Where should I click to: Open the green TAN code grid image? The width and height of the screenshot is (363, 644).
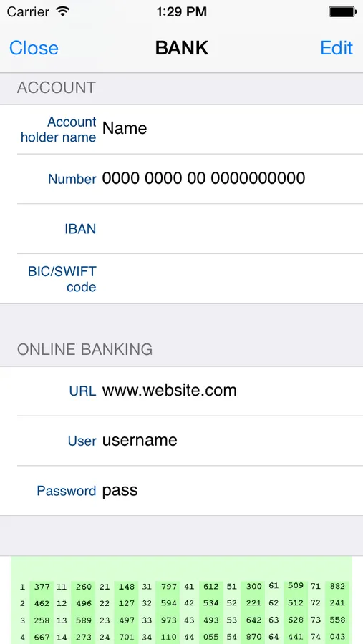click(x=181, y=600)
